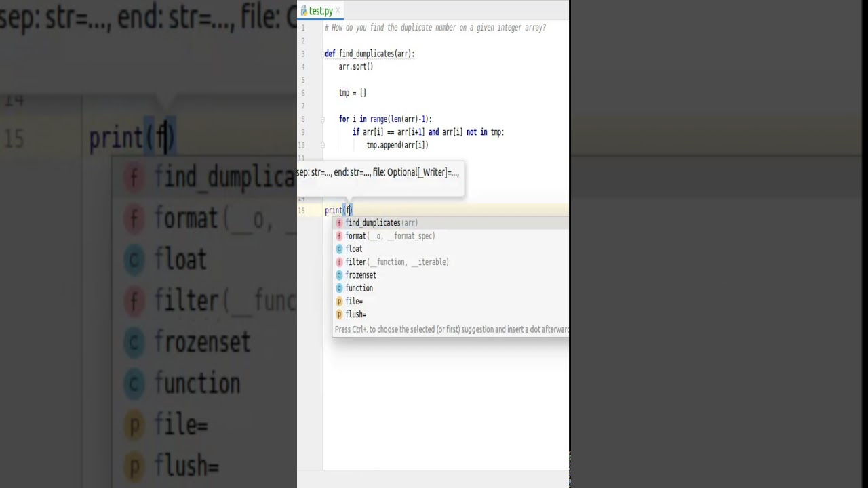This screenshot has width=868, height=488.
Task: Switch to the test.py editor tab
Action: click(321, 11)
